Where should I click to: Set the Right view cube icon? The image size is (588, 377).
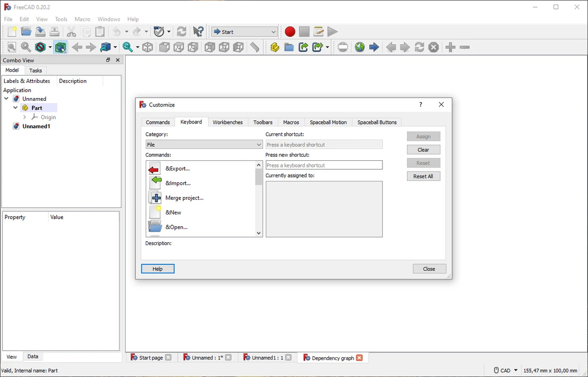[193, 47]
